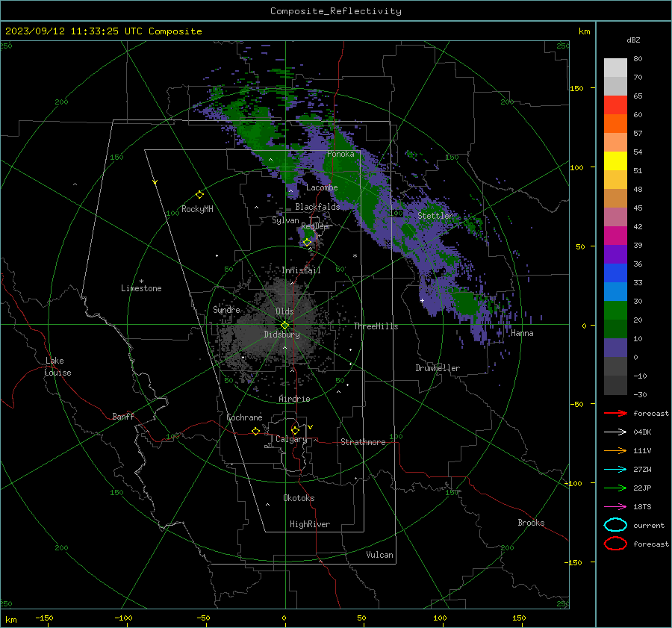
Task: Click the Vulcan city label
Action: coord(380,555)
